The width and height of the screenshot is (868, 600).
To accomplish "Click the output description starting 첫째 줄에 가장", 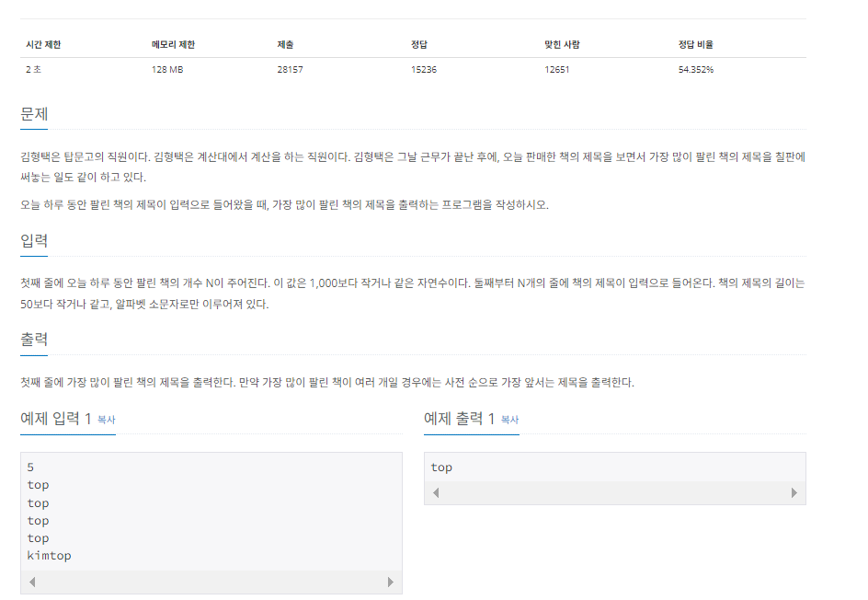I will [327, 382].
